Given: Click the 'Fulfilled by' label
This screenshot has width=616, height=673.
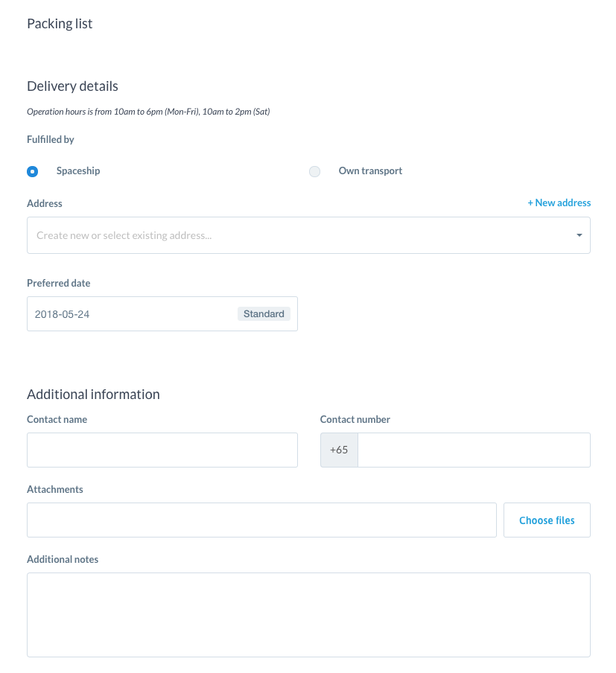Looking at the screenshot, I should tap(51, 139).
